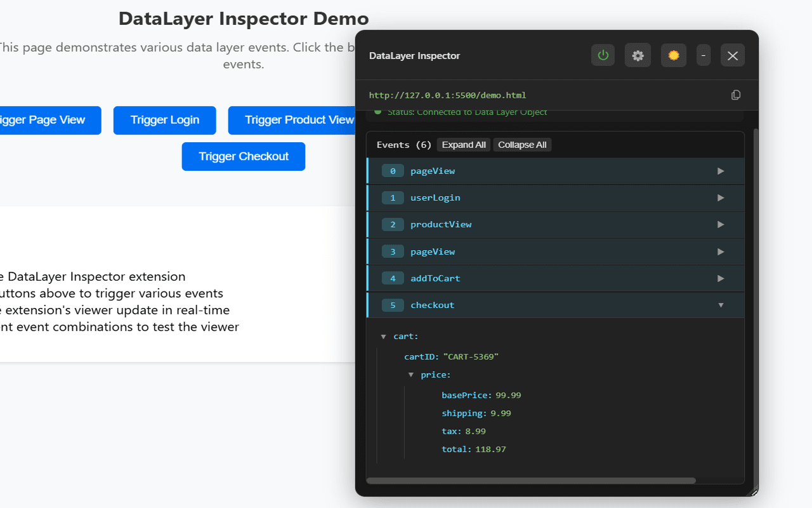Click the Collapse All control
This screenshot has height=508, width=812.
click(522, 144)
